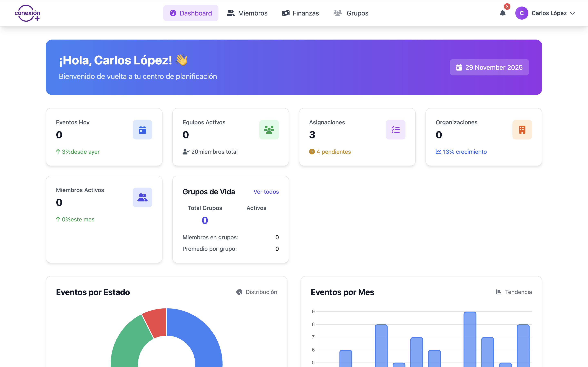588x367 pixels.
Task: Select the Dashboard tab
Action: coord(191,13)
